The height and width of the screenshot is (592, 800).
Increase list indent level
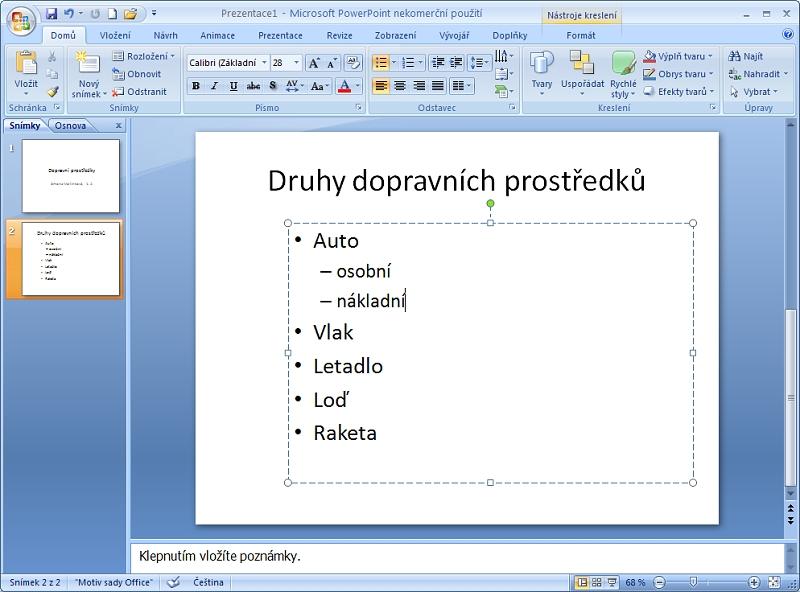(x=456, y=63)
